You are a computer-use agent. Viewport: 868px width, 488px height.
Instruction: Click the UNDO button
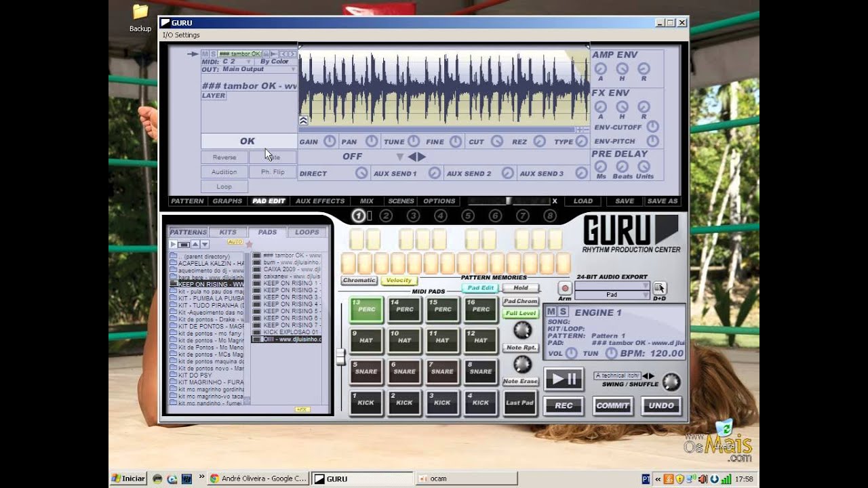(x=661, y=405)
